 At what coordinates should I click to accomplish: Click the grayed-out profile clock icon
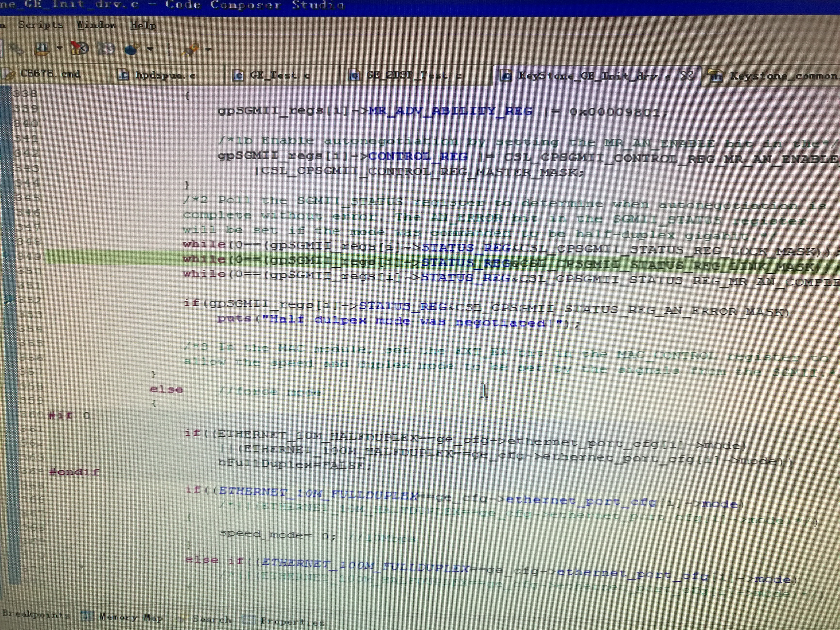pos(106,49)
